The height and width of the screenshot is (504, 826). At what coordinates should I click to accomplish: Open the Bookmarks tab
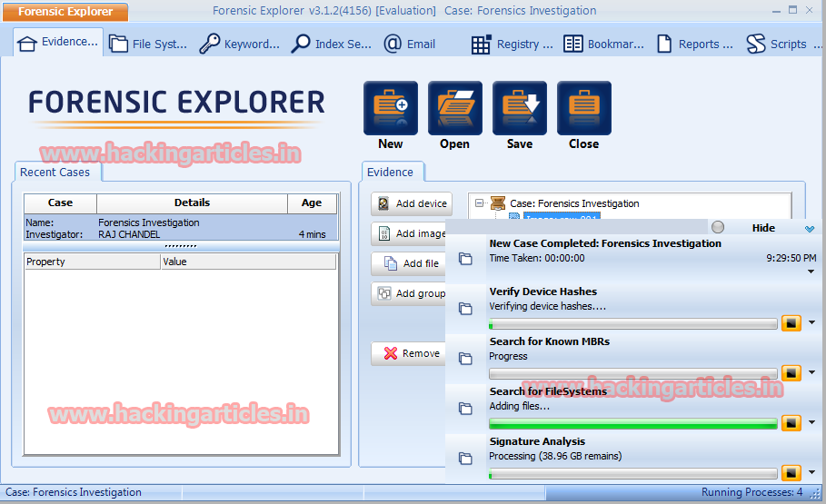point(603,44)
